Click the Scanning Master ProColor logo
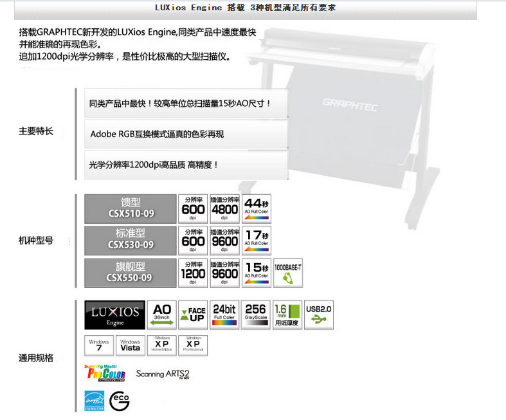This screenshot has height=420, width=506. click(x=105, y=373)
